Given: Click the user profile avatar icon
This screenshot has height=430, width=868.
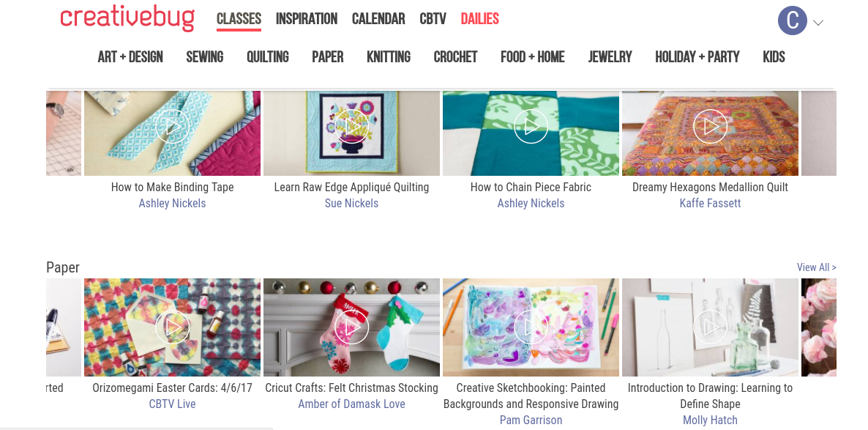Looking at the screenshot, I should tap(792, 21).
